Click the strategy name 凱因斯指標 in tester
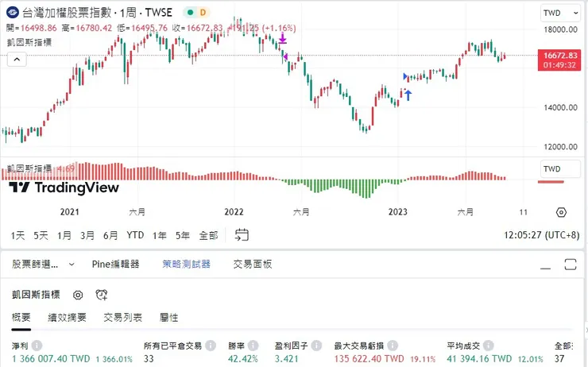Viewport: 588px width, 367px height. coord(36,295)
